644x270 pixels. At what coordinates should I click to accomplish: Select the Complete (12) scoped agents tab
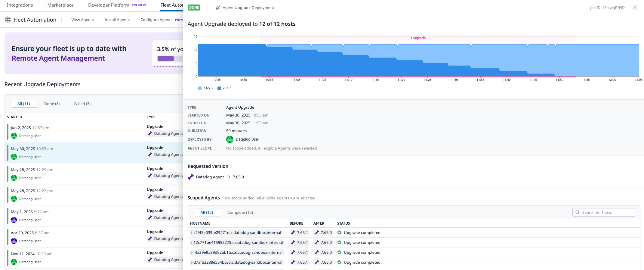[240, 212]
